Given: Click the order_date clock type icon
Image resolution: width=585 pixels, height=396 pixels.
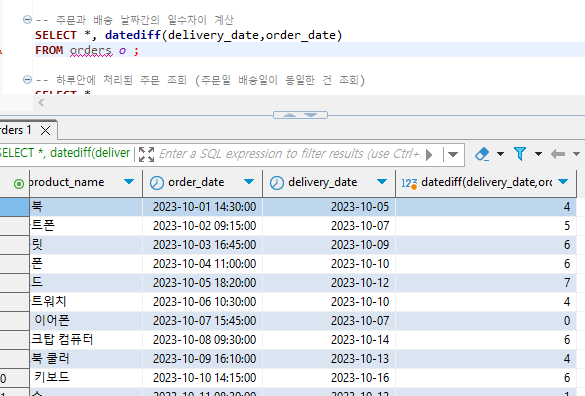Looking at the screenshot, I should tap(157, 183).
